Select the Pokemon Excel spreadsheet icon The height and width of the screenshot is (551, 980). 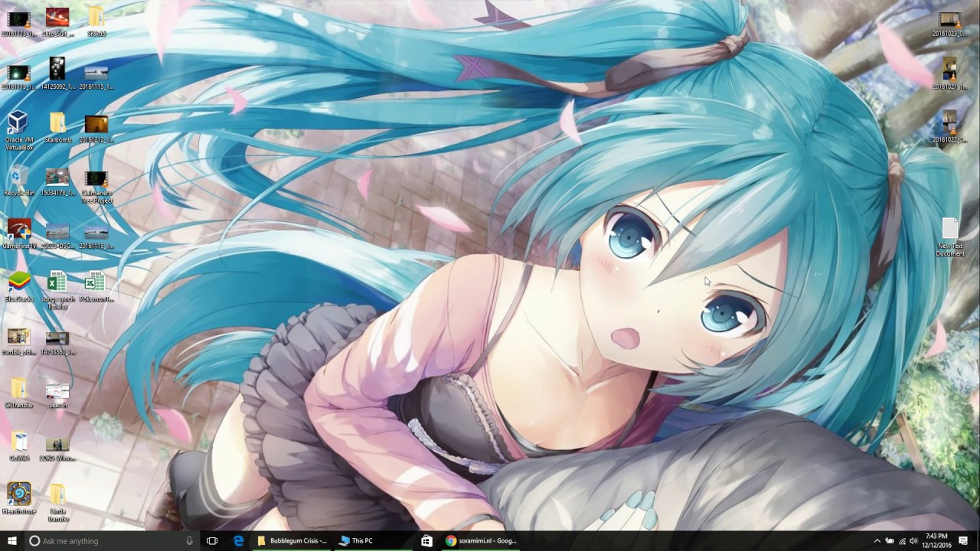(x=96, y=288)
